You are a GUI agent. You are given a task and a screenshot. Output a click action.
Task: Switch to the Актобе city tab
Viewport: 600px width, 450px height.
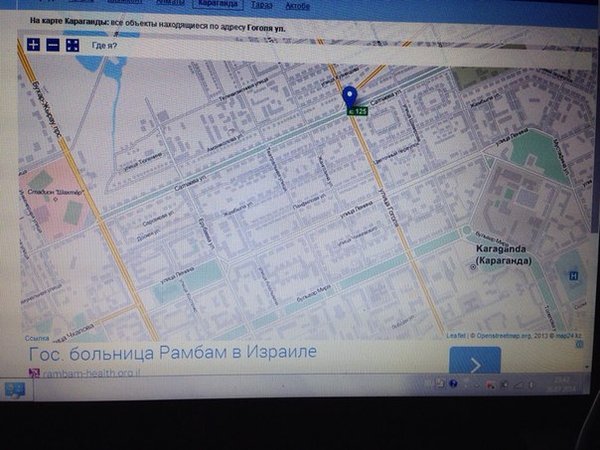[297, 6]
